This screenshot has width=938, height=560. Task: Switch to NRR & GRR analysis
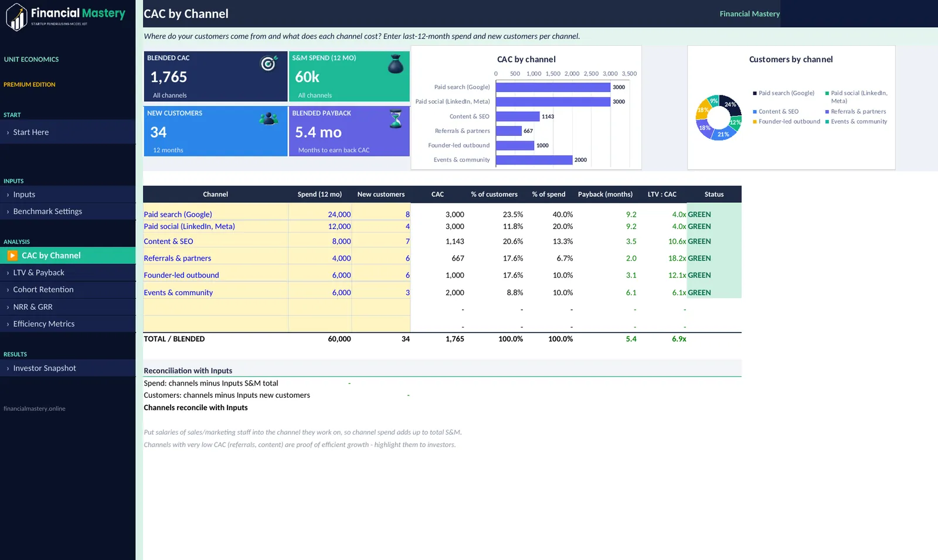pos(68,307)
